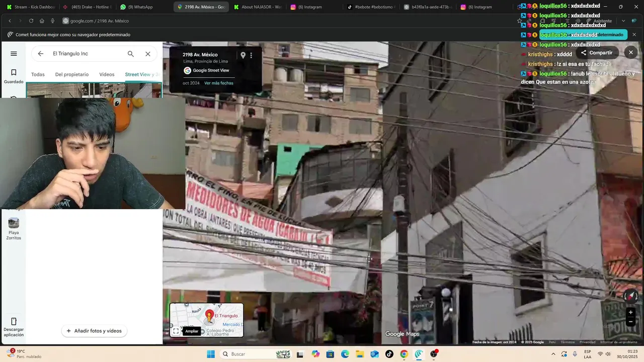Click the magnifier search icon in Maps
Viewport: 644px width, 362px height.
(x=131, y=54)
